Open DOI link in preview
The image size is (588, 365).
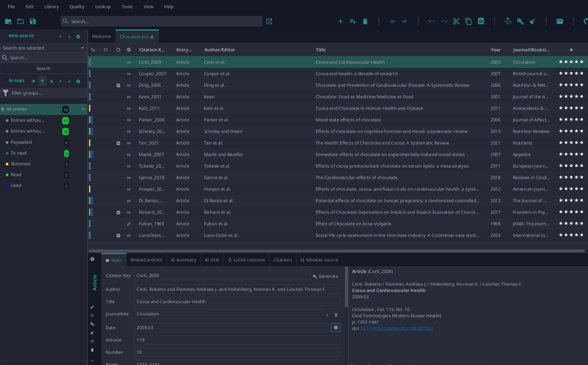tap(396, 328)
